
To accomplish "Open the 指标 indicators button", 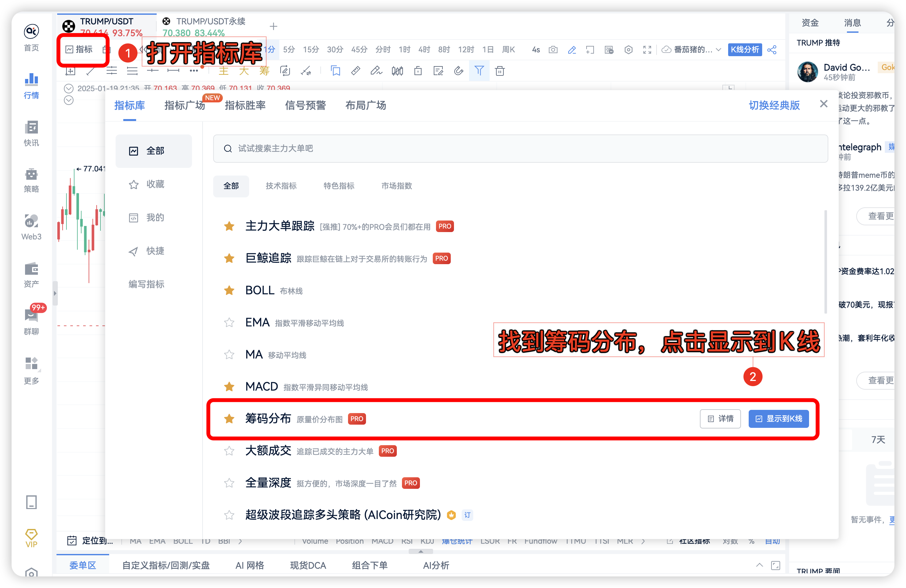I will (79, 49).
